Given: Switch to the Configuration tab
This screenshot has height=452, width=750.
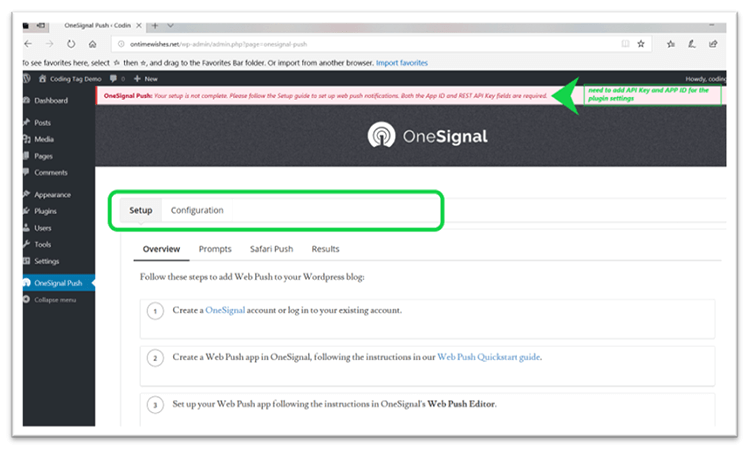Looking at the screenshot, I should pyautogui.click(x=197, y=210).
